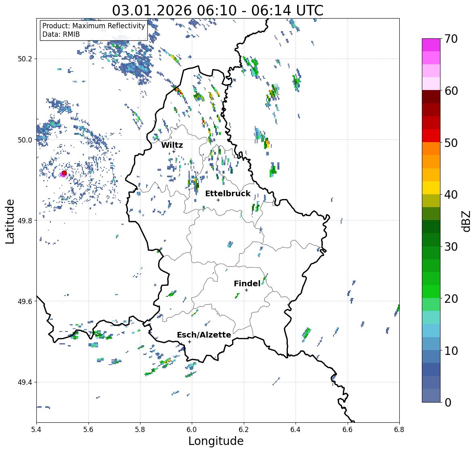Click the Findel station label

247,283
